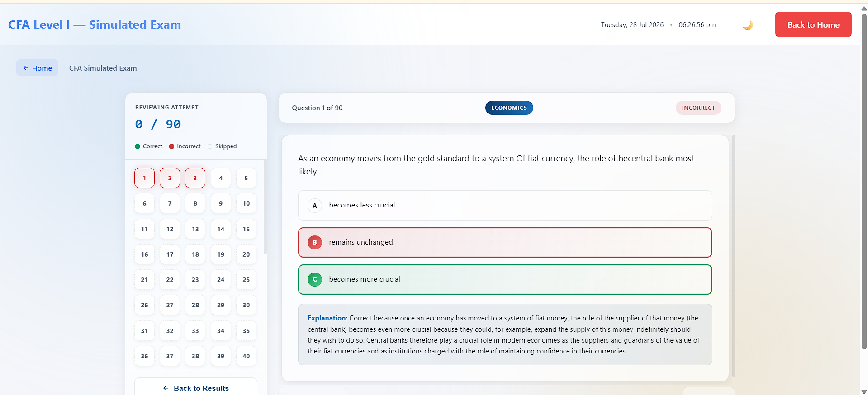Open question 30
Viewport: 868px width, 395px height.
(x=246, y=305)
